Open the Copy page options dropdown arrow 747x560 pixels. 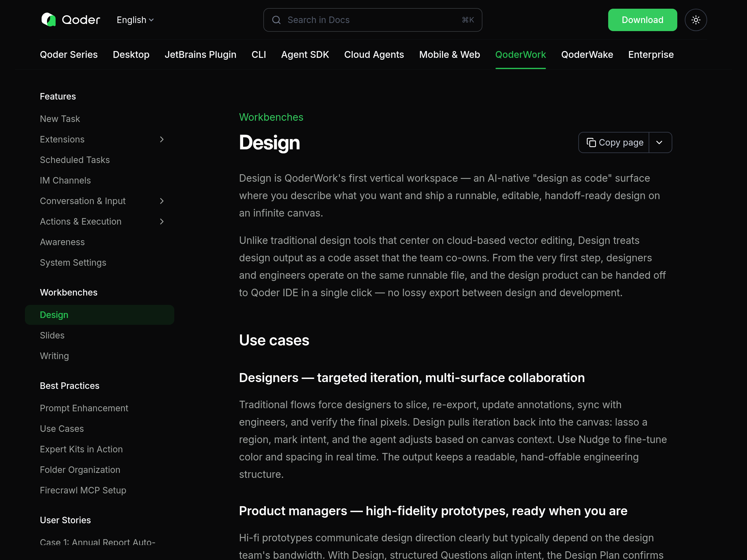click(x=660, y=142)
